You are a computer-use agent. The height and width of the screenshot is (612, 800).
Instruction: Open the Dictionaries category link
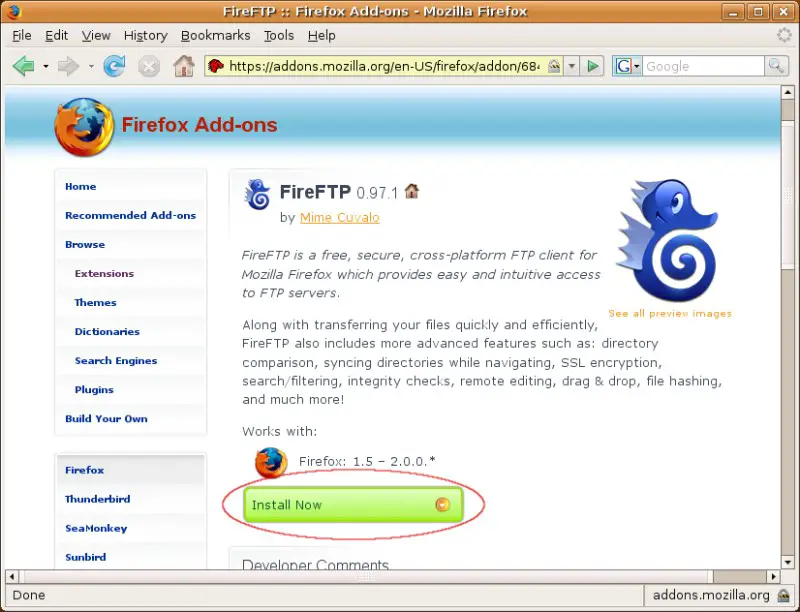[x=107, y=332]
